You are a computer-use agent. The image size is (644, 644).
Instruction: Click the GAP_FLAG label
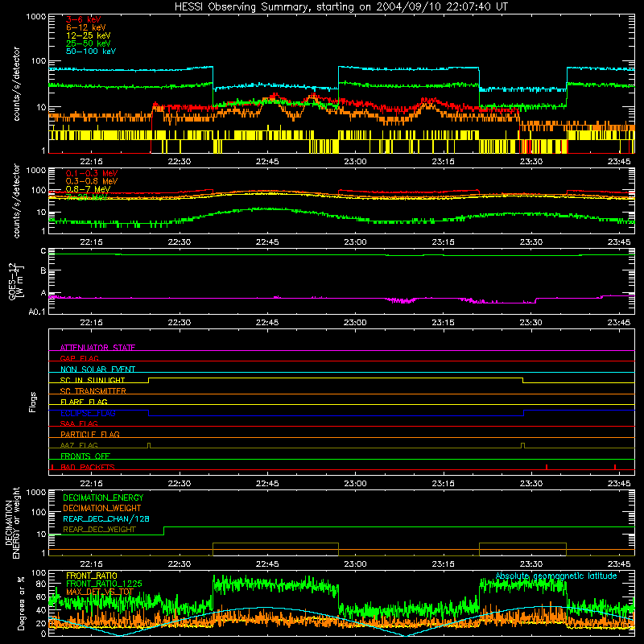(79, 358)
